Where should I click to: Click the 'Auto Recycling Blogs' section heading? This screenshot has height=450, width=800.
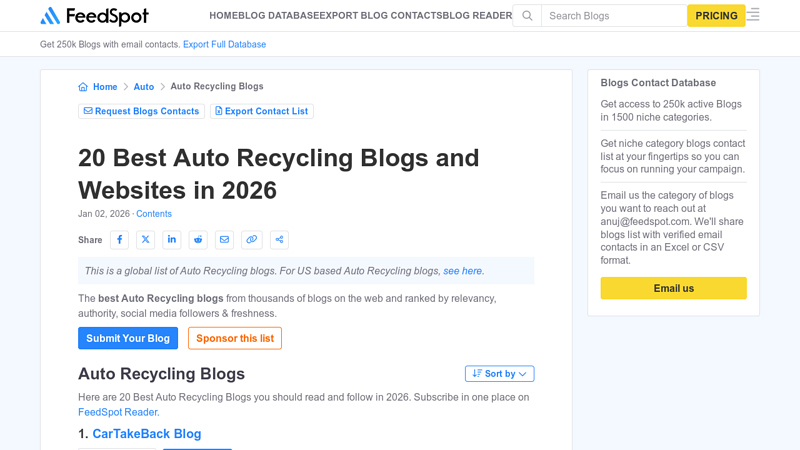(161, 374)
